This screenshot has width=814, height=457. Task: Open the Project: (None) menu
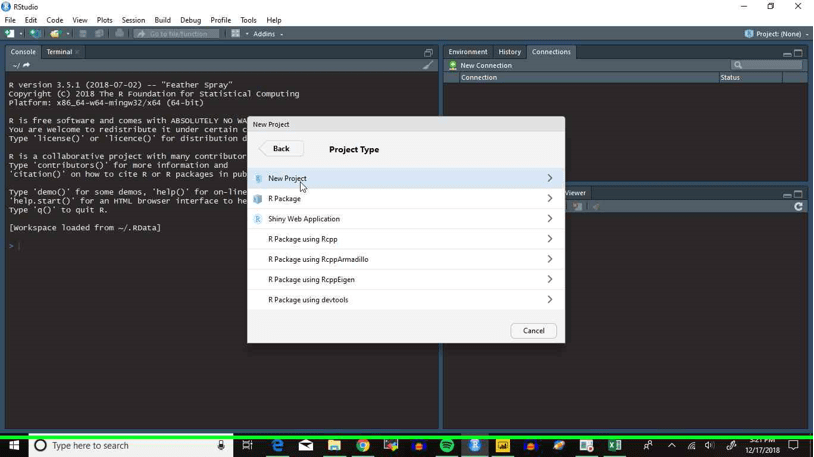777,34
